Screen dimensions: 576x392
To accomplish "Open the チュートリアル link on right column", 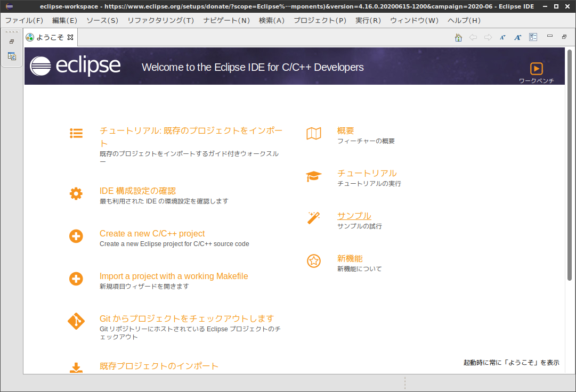I will pyautogui.click(x=367, y=173).
